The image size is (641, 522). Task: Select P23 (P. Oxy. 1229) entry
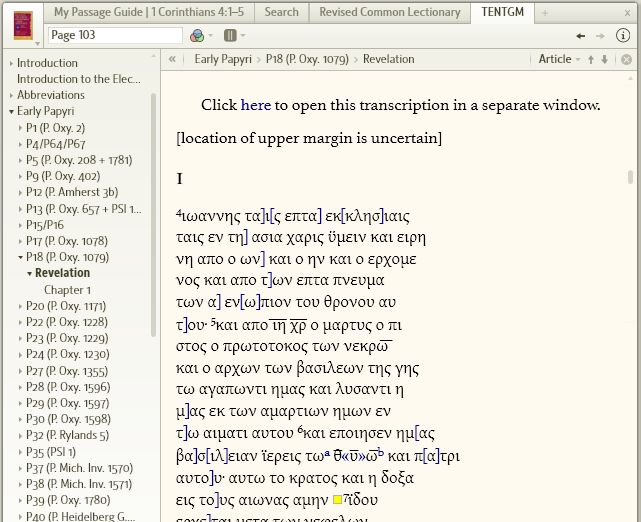tap(67, 338)
